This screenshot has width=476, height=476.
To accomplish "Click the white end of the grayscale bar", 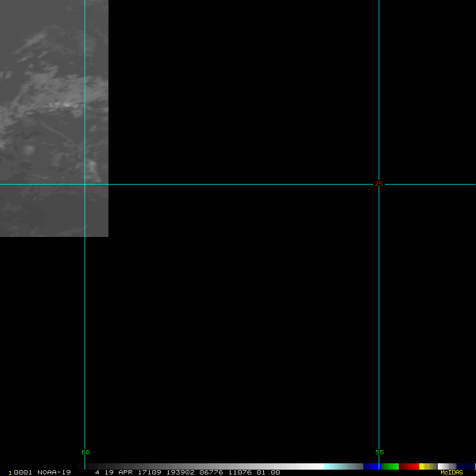I will pos(315,466).
